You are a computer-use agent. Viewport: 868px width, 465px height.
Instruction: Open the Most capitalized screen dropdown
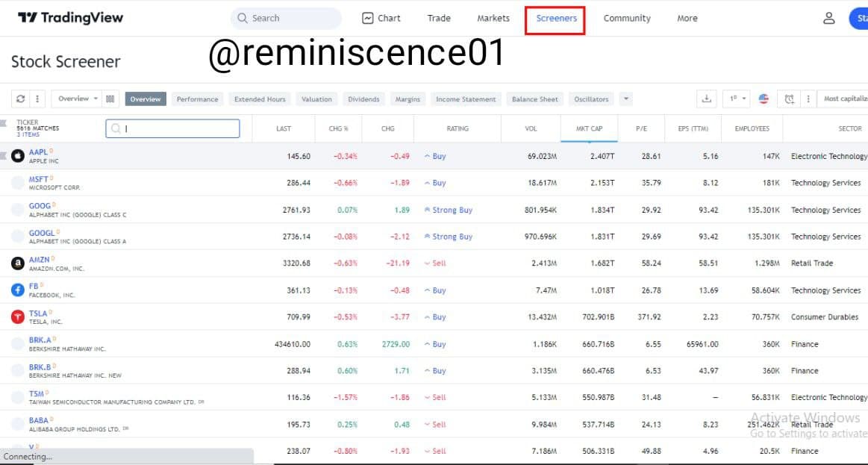tap(843, 99)
